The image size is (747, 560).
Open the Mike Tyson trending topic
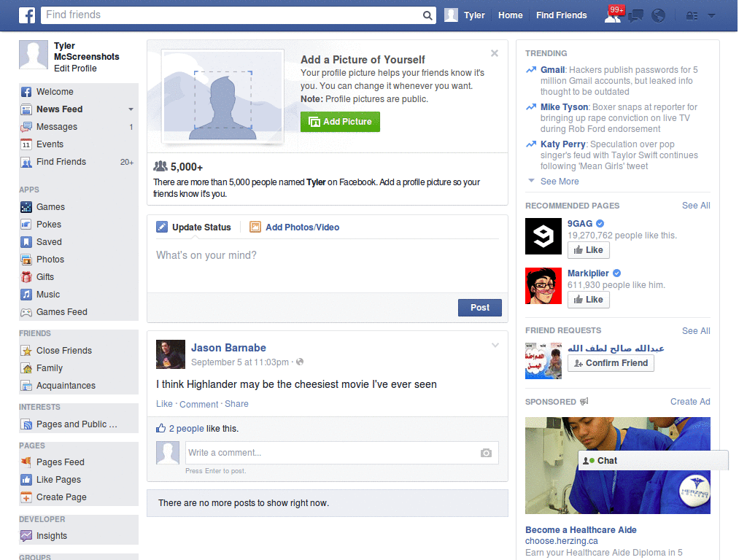(x=564, y=107)
